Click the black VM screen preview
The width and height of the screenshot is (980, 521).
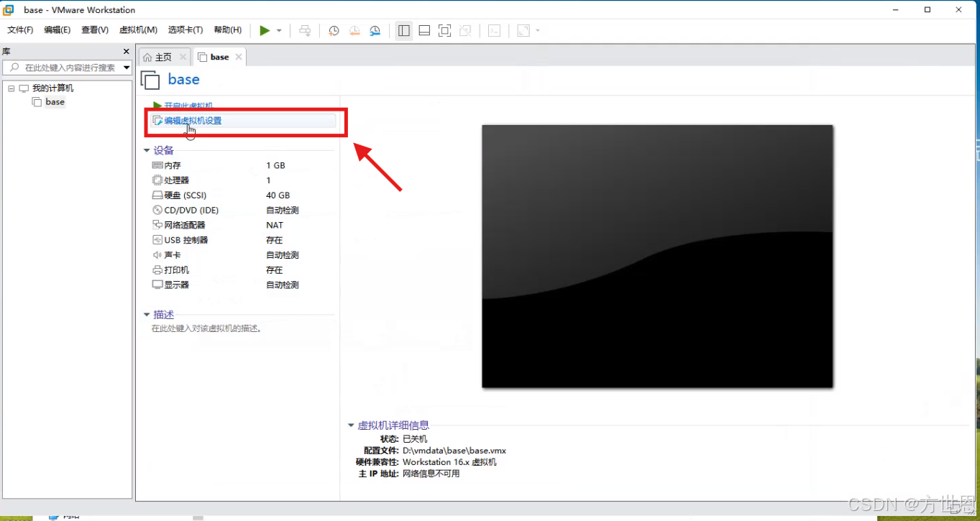click(x=657, y=257)
